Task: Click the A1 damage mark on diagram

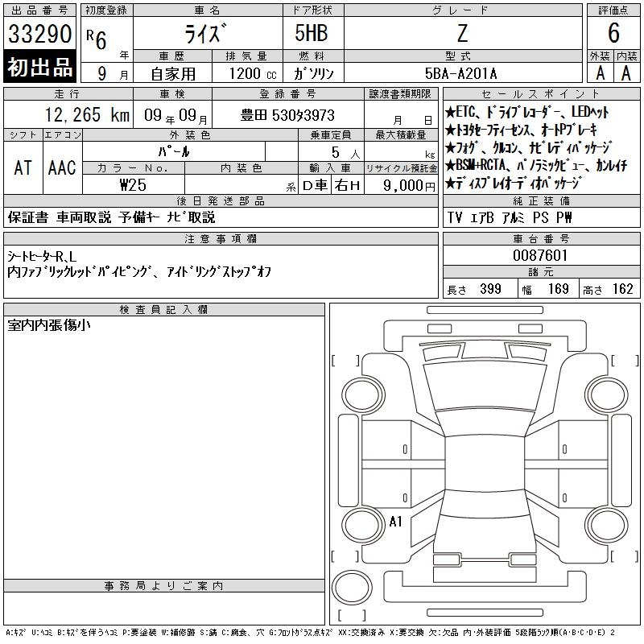Action: click(x=395, y=522)
